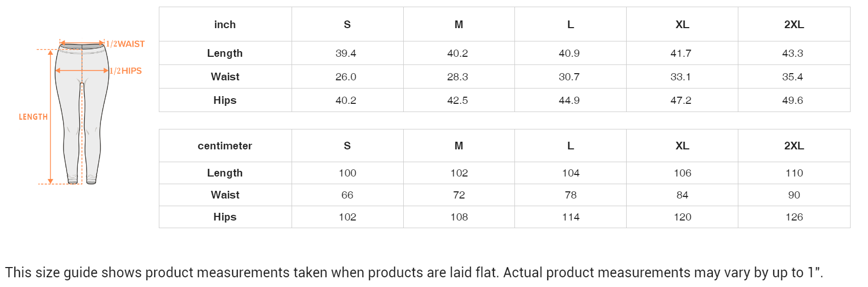Image resolution: width=868 pixels, height=287 pixels.
Task: Select the 43.3 length value for 2XL
Action: click(793, 53)
